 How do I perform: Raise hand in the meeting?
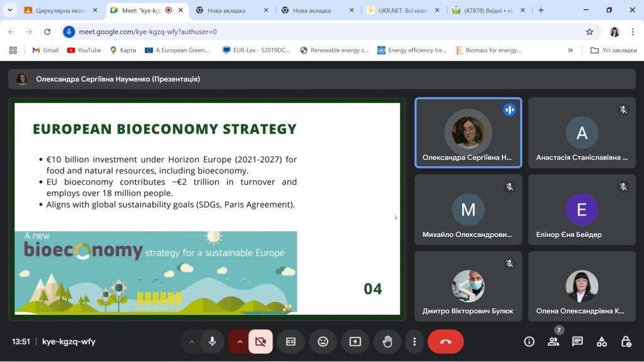pos(387,341)
